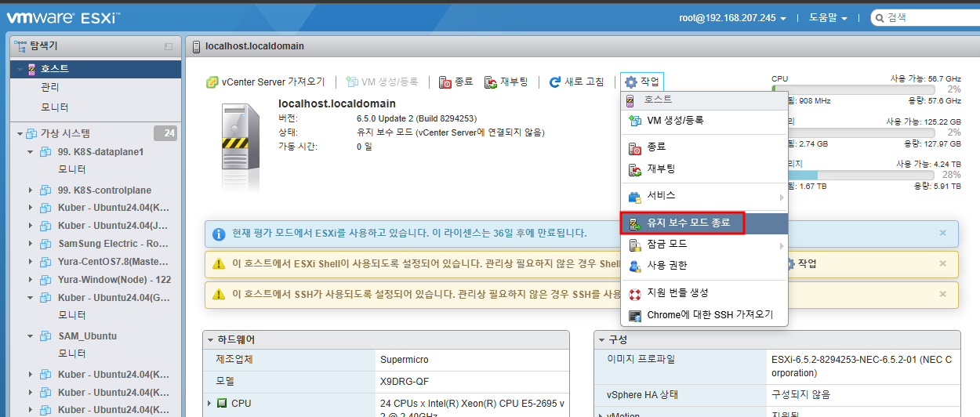
Task: Refresh with the 새로 고침 button
Action: (x=576, y=82)
